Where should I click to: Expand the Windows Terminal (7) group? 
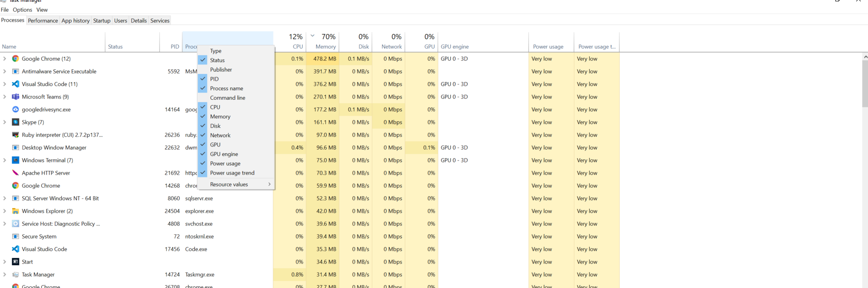pyautogui.click(x=5, y=160)
